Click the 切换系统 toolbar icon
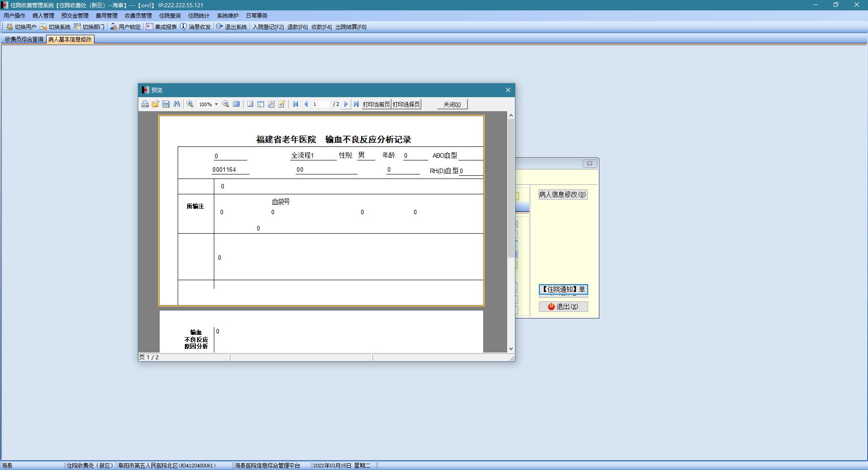 pos(43,27)
